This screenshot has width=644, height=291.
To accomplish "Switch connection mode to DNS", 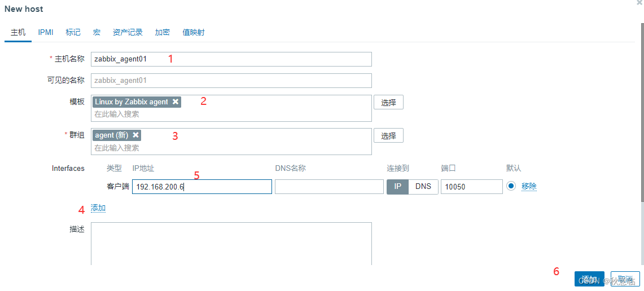I will pyautogui.click(x=423, y=186).
